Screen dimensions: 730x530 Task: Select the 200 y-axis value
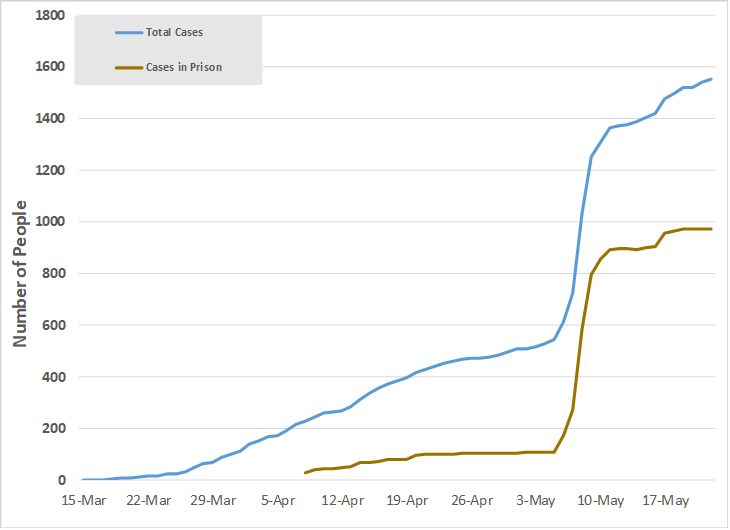coord(54,428)
